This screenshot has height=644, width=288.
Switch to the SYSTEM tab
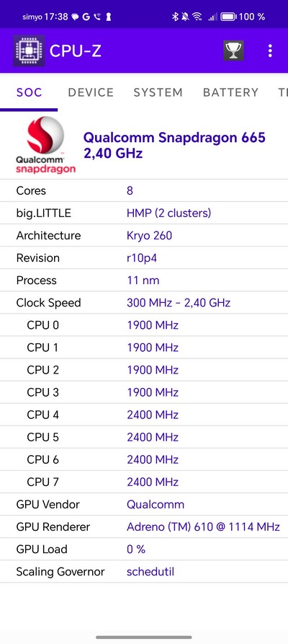tap(158, 92)
